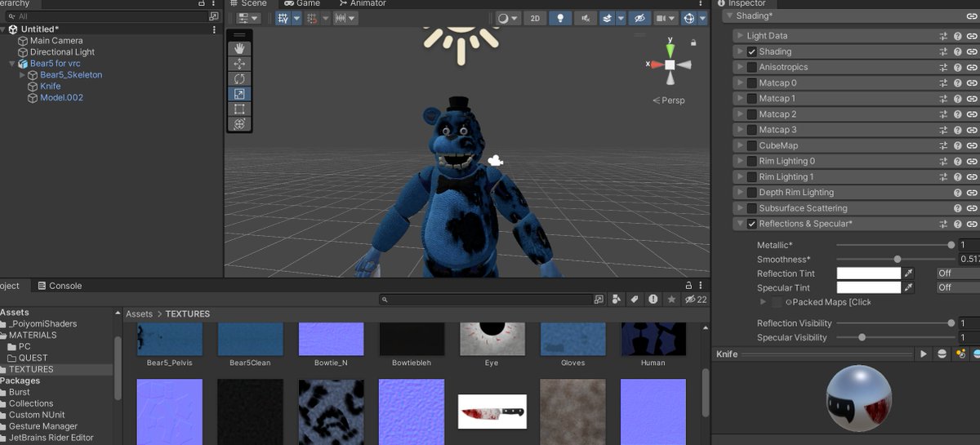Toggle scene lighting lightbulb button
Viewport: 980px width, 445px height.
click(560, 18)
